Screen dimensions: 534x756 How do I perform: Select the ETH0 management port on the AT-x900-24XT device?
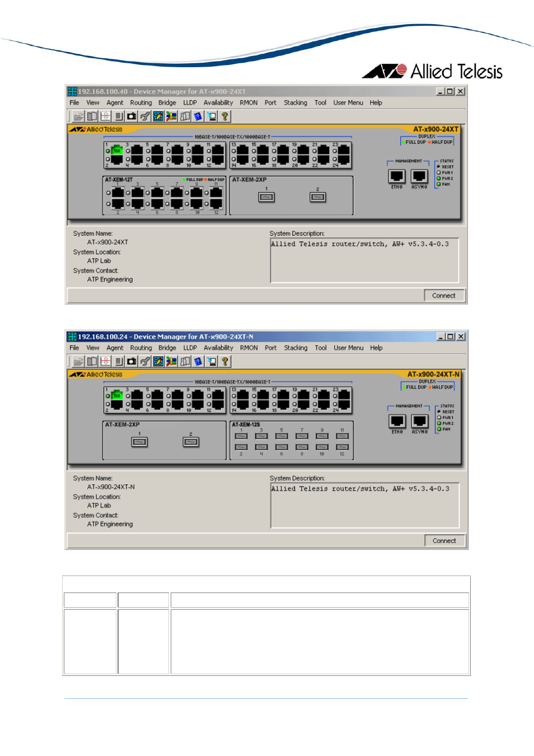point(397,176)
